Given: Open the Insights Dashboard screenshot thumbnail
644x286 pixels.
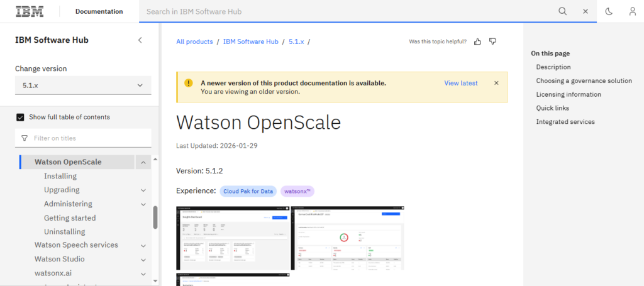Looking at the screenshot, I should [x=233, y=238].
